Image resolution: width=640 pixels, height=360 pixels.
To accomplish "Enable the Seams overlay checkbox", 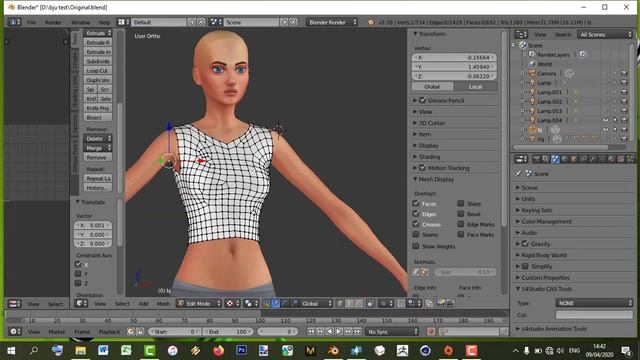I will [x=416, y=234].
